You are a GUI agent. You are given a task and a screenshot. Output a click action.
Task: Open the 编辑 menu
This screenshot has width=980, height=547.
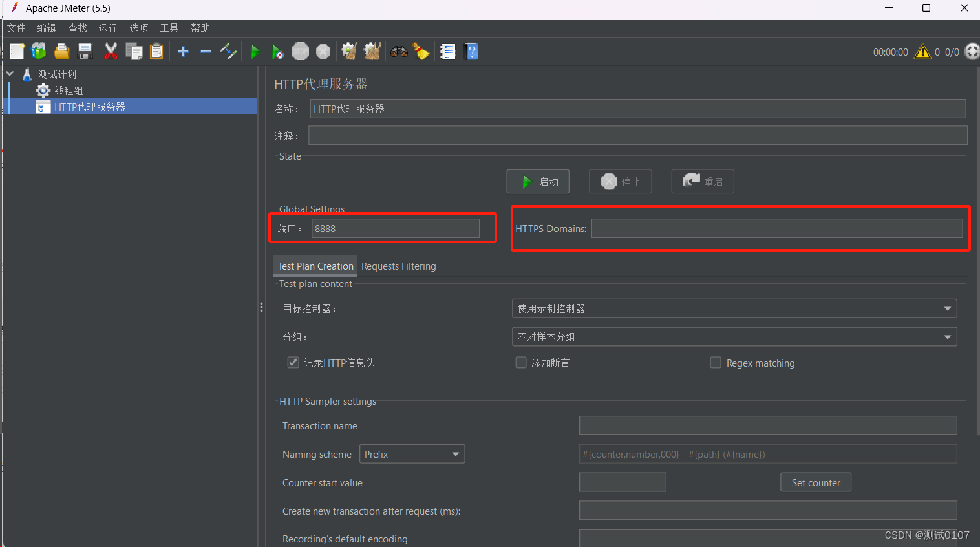click(x=47, y=28)
